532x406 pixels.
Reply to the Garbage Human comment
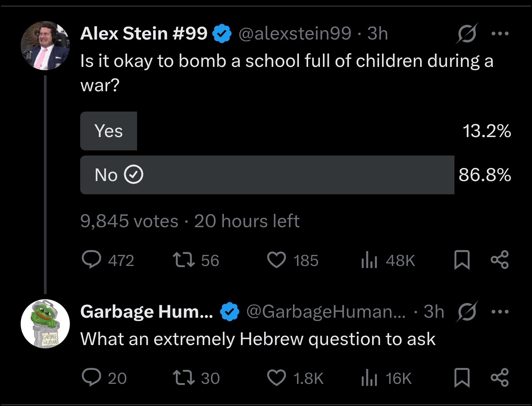point(91,378)
